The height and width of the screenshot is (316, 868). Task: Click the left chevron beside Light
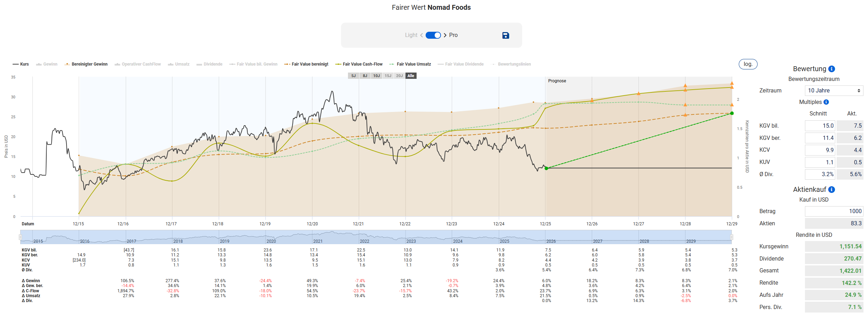click(x=421, y=35)
